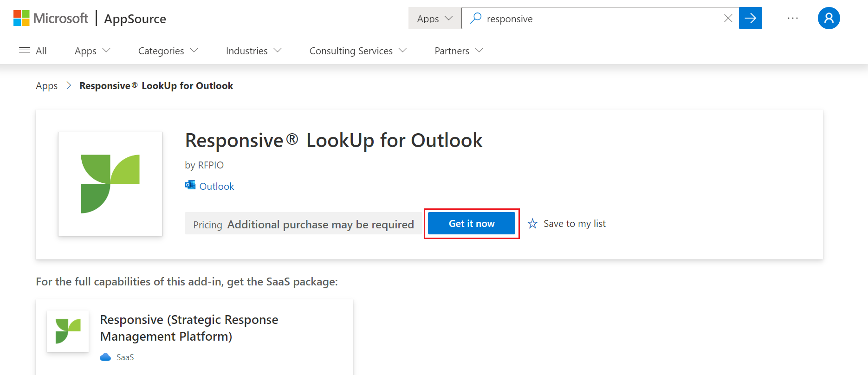The height and width of the screenshot is (375, 868).
Task: Go to the Apps breadcrumb link
Action: pyautogui.click(x=47, y=86)
